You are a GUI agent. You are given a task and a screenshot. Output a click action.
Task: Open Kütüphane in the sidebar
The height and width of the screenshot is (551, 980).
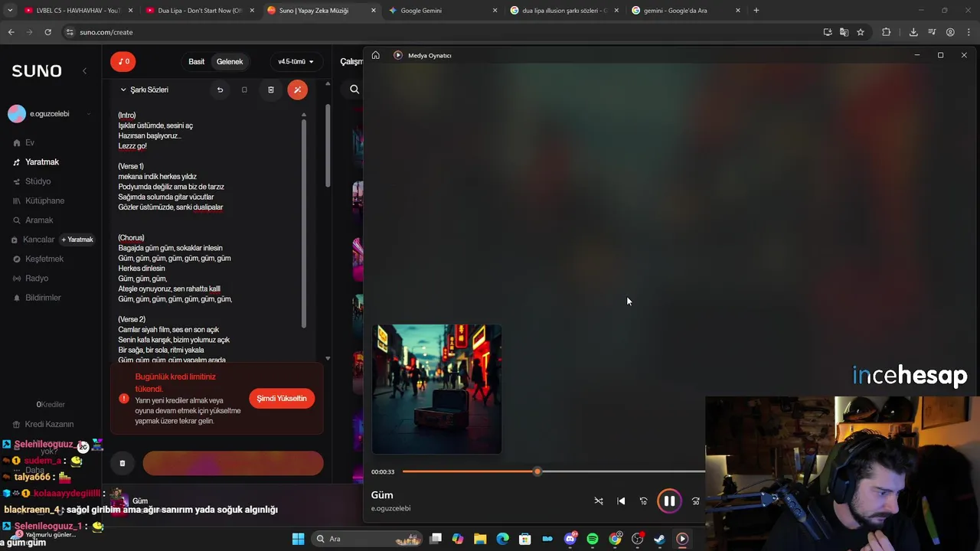[44, 201]
